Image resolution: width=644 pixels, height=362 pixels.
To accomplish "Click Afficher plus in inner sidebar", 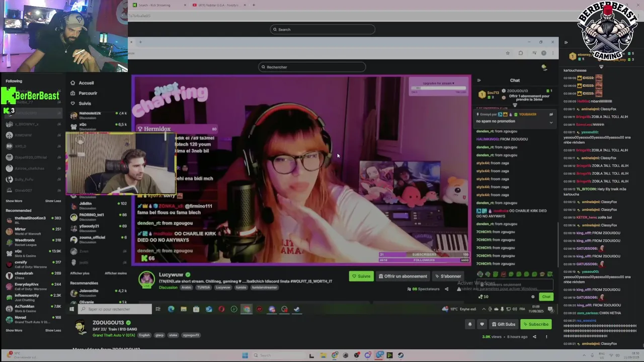I will (79, 274).
